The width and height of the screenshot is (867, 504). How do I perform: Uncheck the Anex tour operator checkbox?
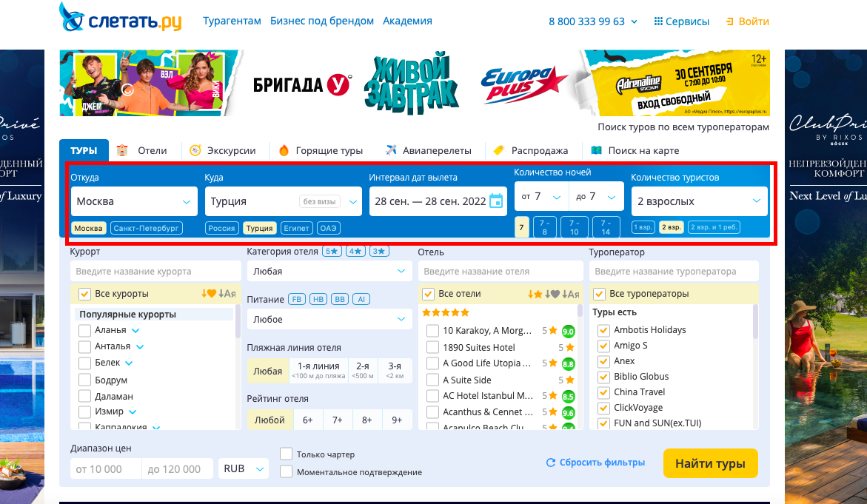(603, 361)
